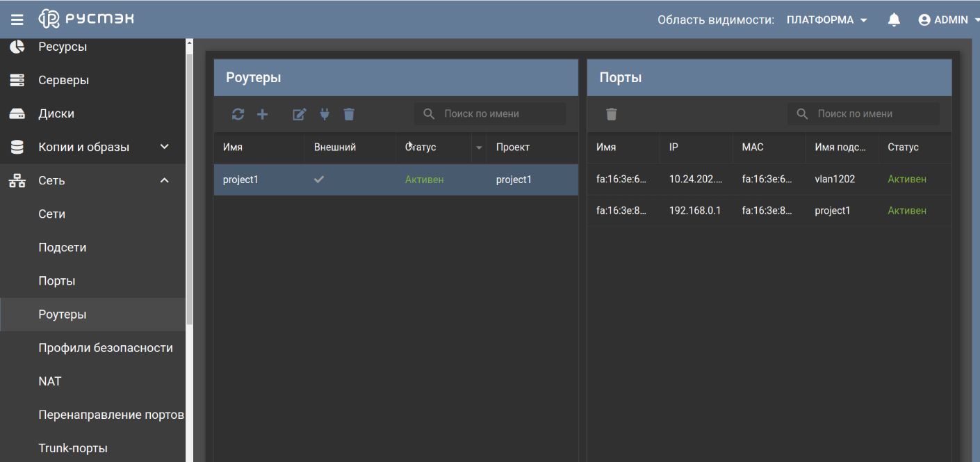Edit the selected router
The width and height of the screenshot is (980, 462).
(x=299, y=114)
